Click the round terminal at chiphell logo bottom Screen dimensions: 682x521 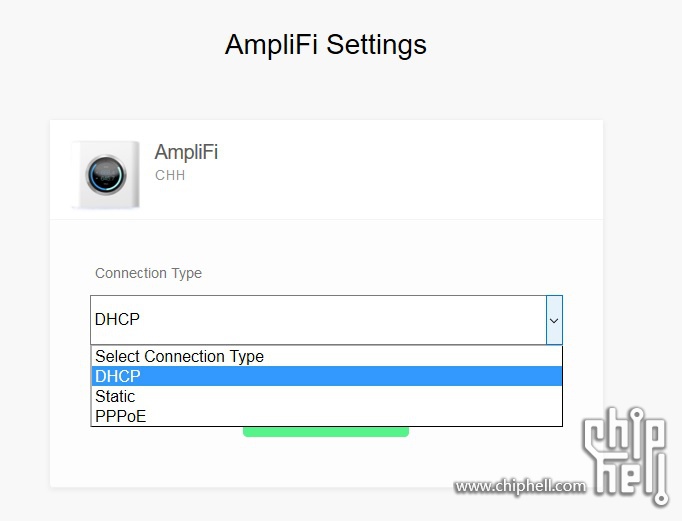pos(661,498)
